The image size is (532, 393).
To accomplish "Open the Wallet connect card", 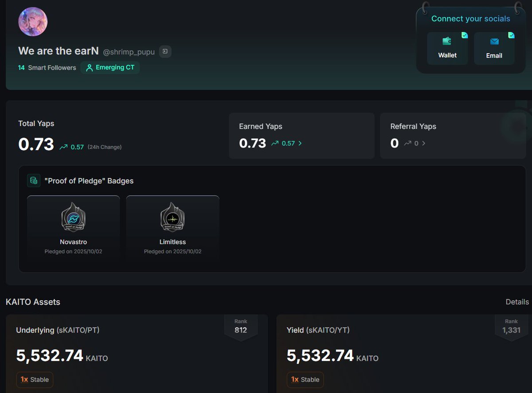I will (447, 48).
